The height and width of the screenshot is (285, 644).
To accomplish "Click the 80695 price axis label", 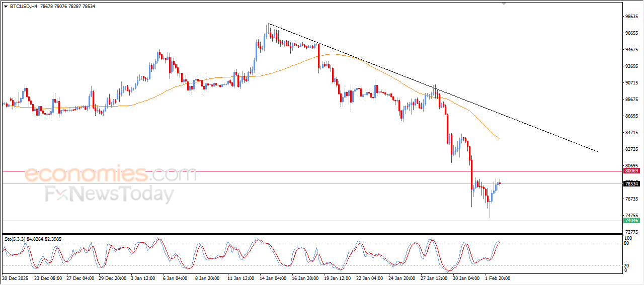I will click(x=631, y=166).
